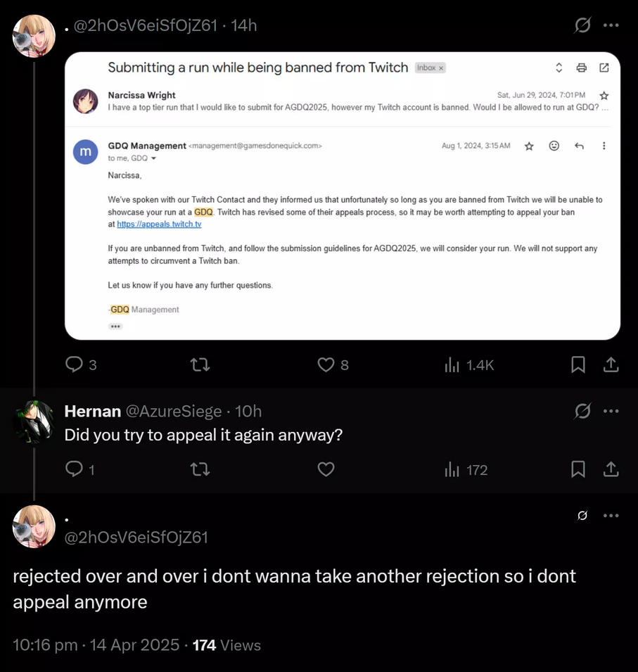Image resolution: width=638 pixels, height=672 pixels.
Task: Share the top post via upload icon
Action: click(x=611, y=364)
